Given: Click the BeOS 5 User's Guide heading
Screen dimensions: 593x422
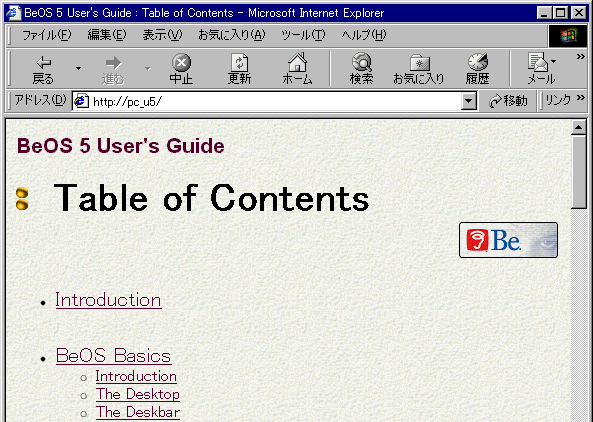Looking at the screenshot, I should [x=121, y=146].
